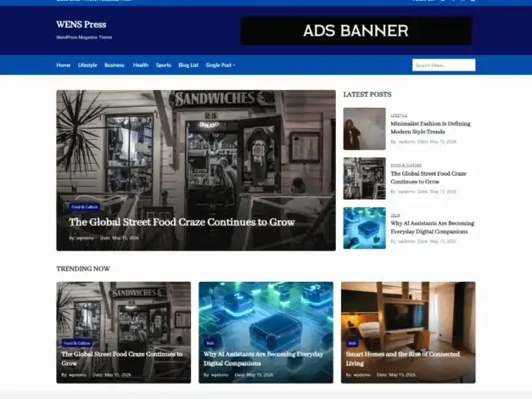Click the ADS BANNER image
Screen dimensions: 532x399
click(356, 31)
